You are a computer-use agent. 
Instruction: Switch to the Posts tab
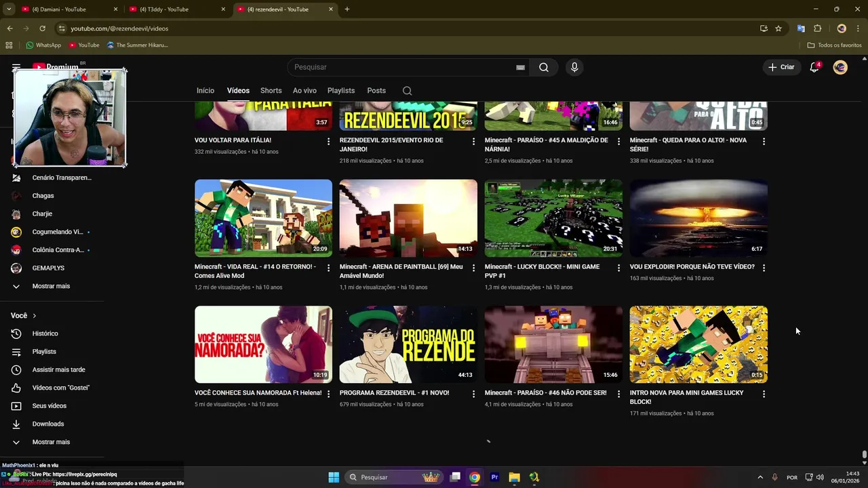click(376, 91)
